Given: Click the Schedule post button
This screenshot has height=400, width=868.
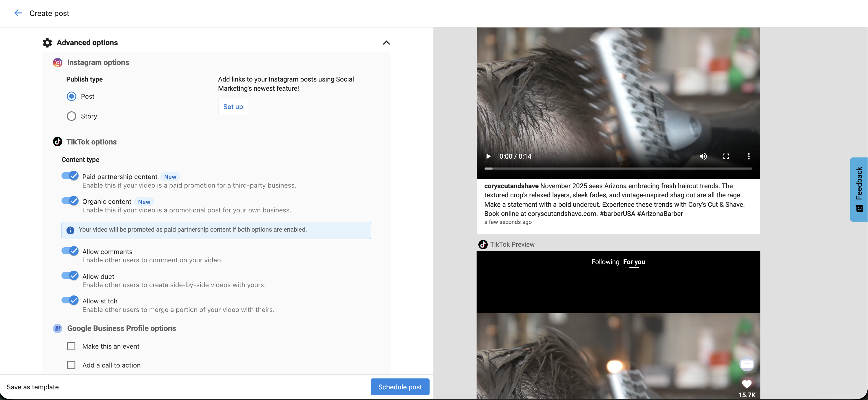Looking at the screenshot, I should click(400, 386).
